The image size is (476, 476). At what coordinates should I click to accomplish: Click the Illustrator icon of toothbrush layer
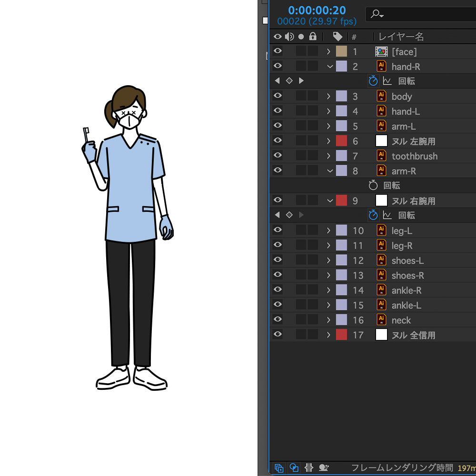pyautogui.click(x=381, y=156)
